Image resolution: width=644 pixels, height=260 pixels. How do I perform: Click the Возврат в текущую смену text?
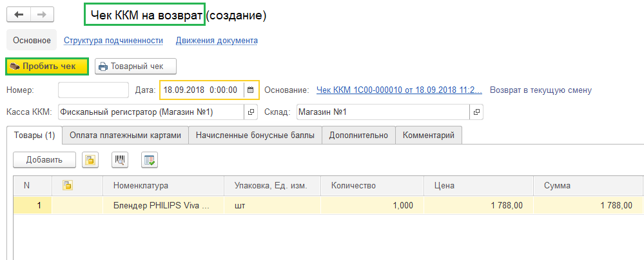(x=541, y=90)
